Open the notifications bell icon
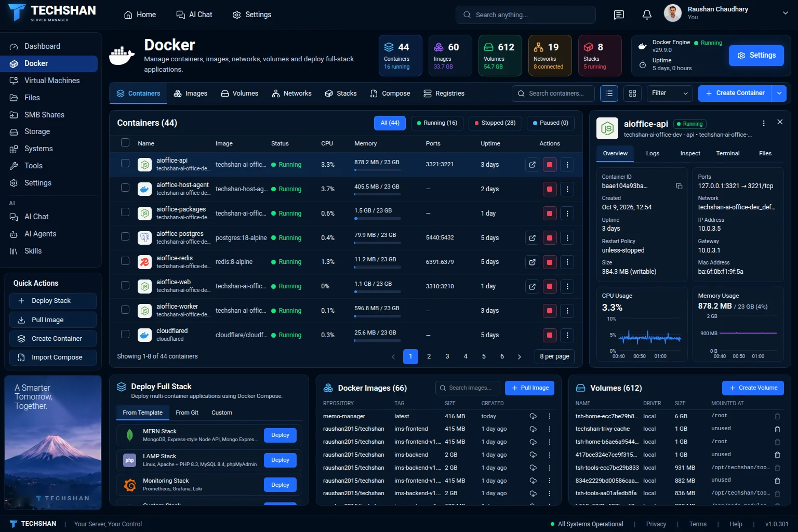798x532 pixels. click(x=647, y=15)
